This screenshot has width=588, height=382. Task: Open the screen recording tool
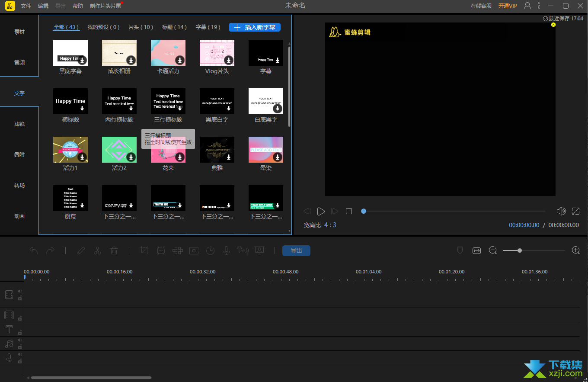[x=259, y=250]
